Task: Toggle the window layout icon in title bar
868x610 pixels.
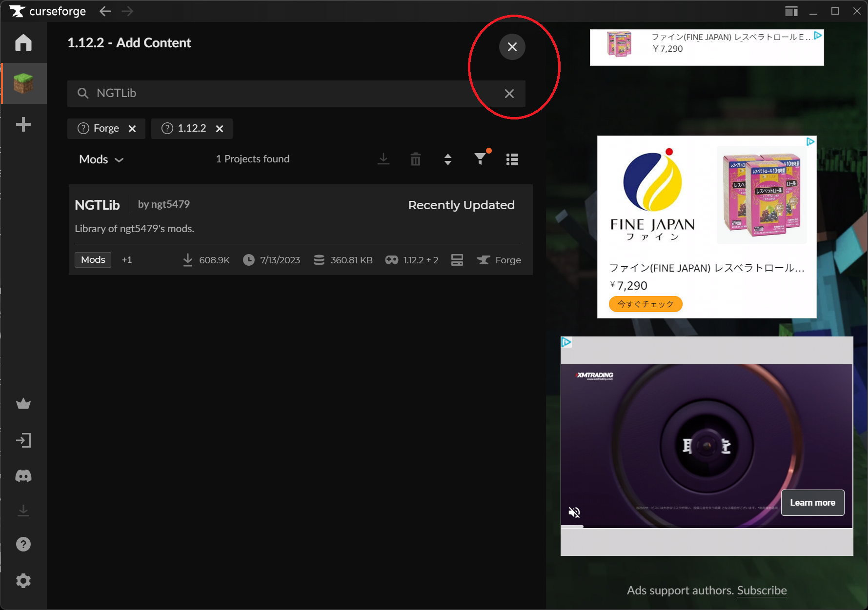Action: click(791, 11)
